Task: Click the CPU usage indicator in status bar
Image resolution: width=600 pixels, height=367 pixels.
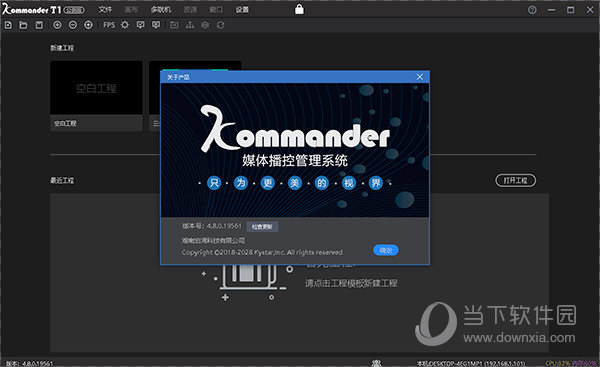Action: click(557, 363)
